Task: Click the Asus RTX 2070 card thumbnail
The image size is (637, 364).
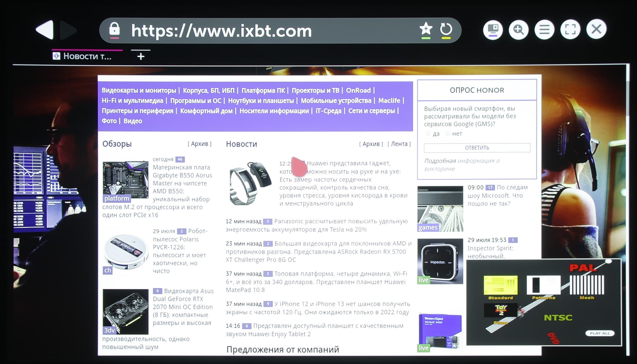Action: [126, 312]
